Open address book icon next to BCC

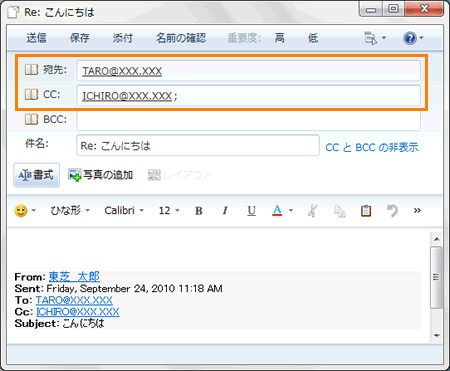pyautogui.click(x=32, y=119)
